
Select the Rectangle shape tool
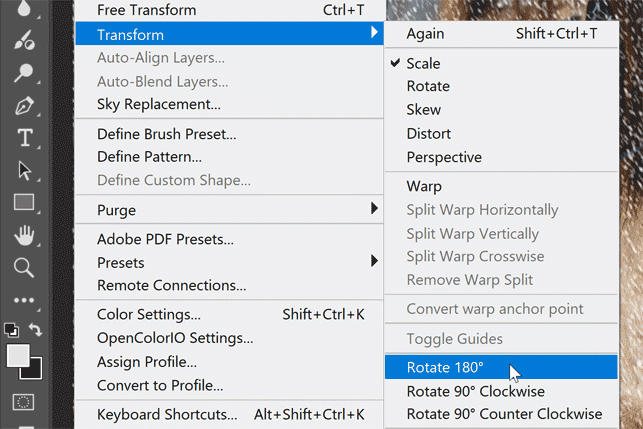point(25,202)
